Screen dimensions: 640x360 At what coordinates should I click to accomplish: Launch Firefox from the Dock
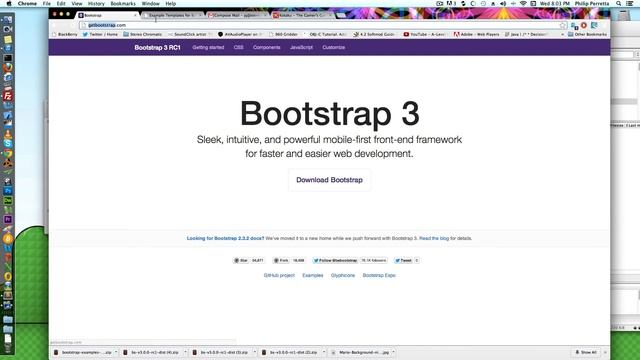pyautogui.click(x=8, y=67)
